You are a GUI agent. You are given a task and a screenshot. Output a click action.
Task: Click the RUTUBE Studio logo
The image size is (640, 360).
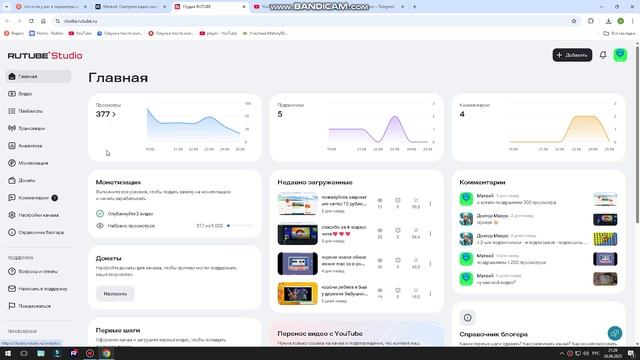(45, 56)
